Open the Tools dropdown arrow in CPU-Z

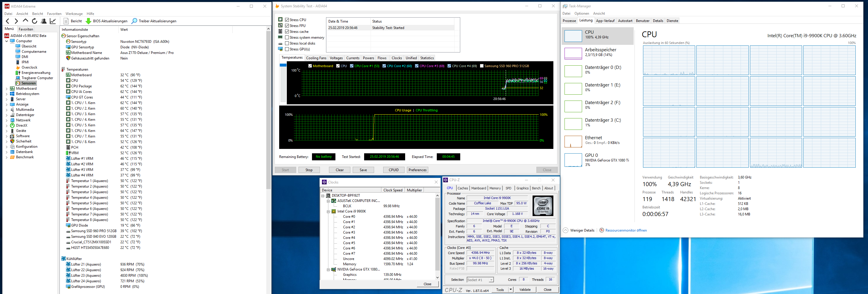click(511, 290)
